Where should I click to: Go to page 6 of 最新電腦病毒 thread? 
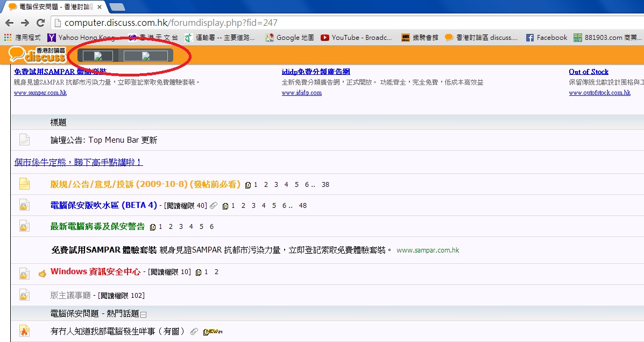[x=211, y=227]
